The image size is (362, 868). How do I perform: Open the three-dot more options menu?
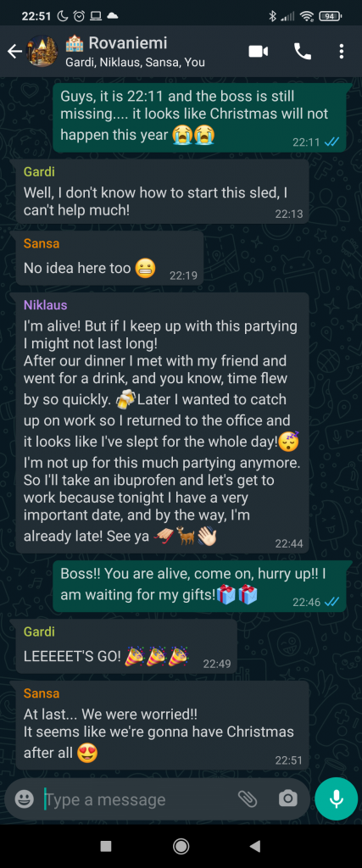pyautogui.click(x=341, y=52)
